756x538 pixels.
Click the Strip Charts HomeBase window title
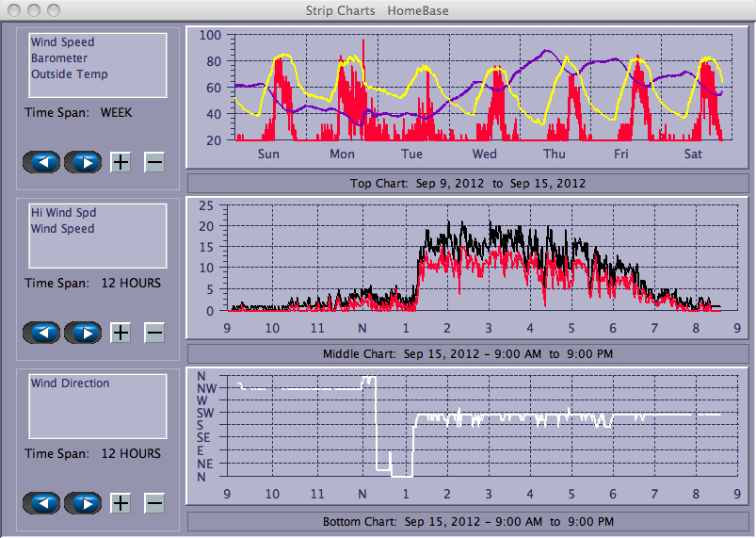378,10
